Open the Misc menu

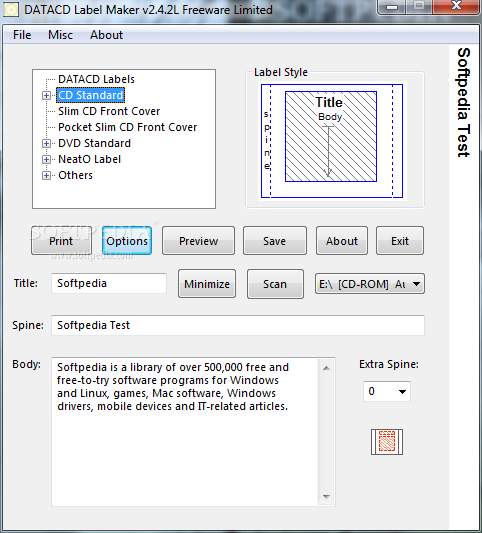pos(60,35)
